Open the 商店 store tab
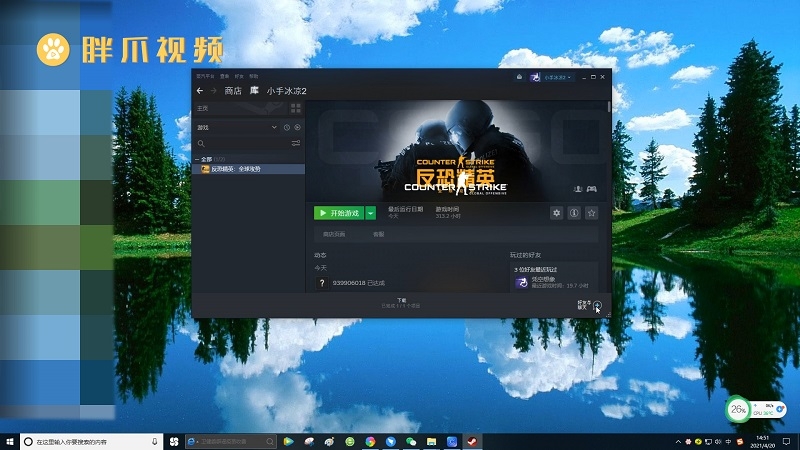 point(233,91)
